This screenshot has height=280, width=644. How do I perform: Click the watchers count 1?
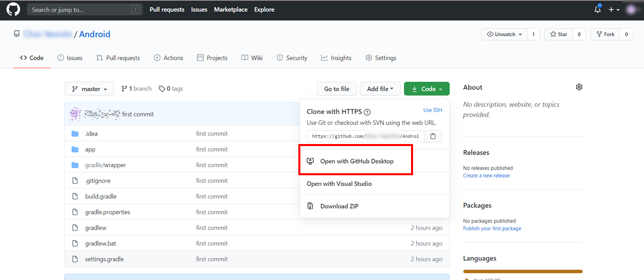[x=533, y=34]
